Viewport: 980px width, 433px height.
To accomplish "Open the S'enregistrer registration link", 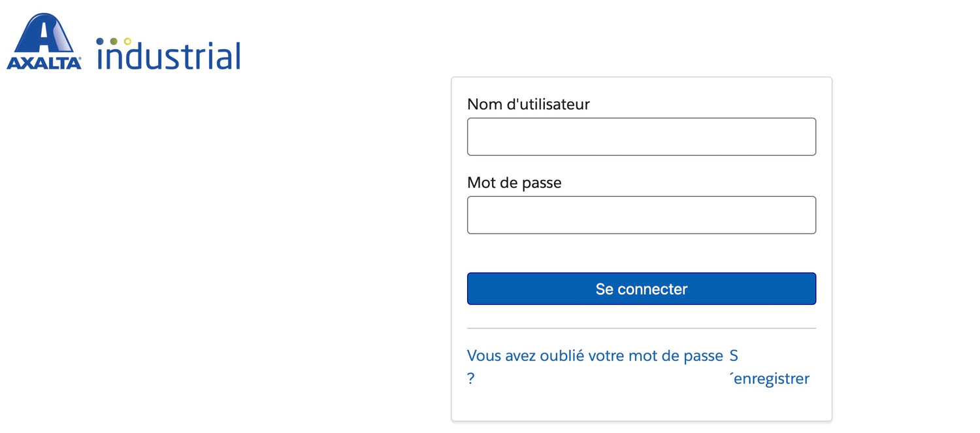I will (771, 378).
